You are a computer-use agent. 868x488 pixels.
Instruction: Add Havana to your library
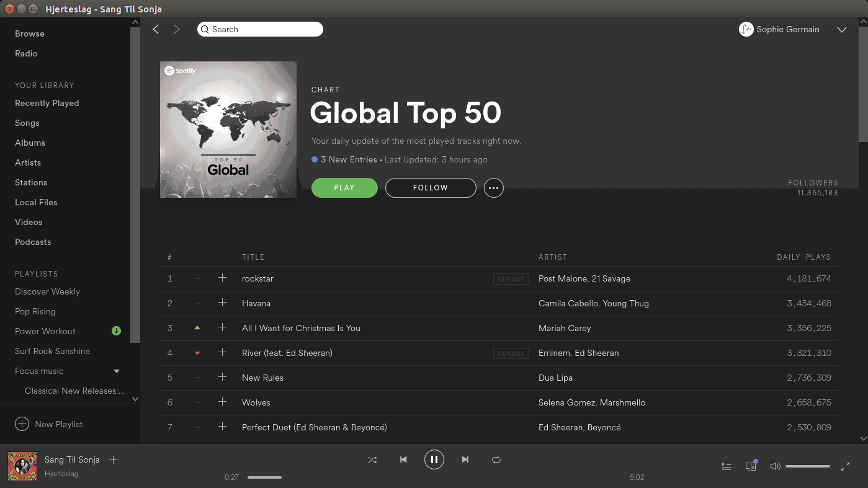click(x=222, y=303)
